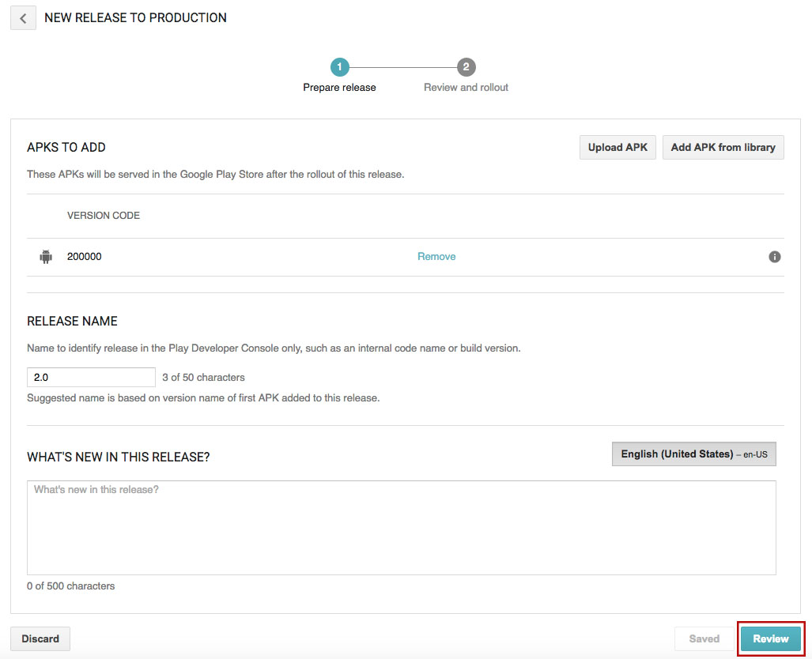Select the step 1 circle
Viewport: 812px width, 659px height.
point(339,67)
